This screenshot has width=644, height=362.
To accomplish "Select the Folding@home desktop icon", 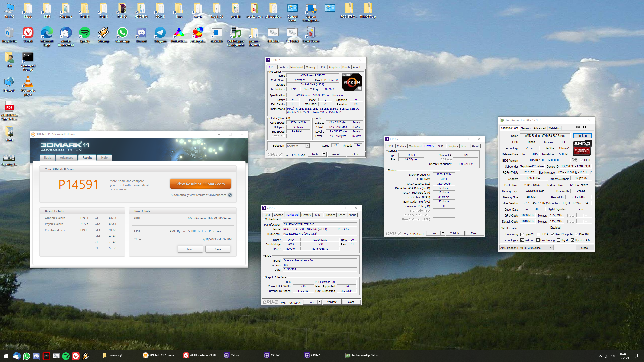I will (198, 35).
